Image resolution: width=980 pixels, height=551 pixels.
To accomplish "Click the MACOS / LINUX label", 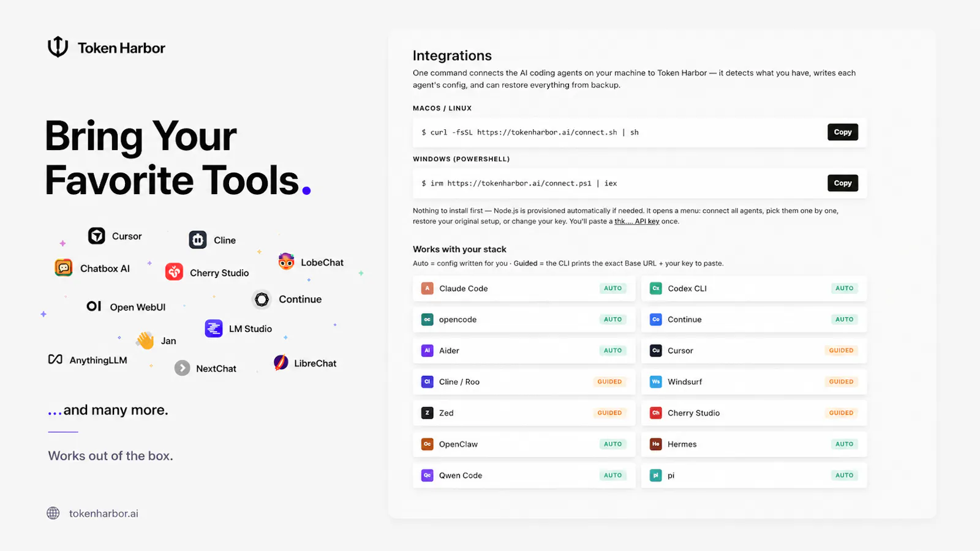I will (442, 108).
